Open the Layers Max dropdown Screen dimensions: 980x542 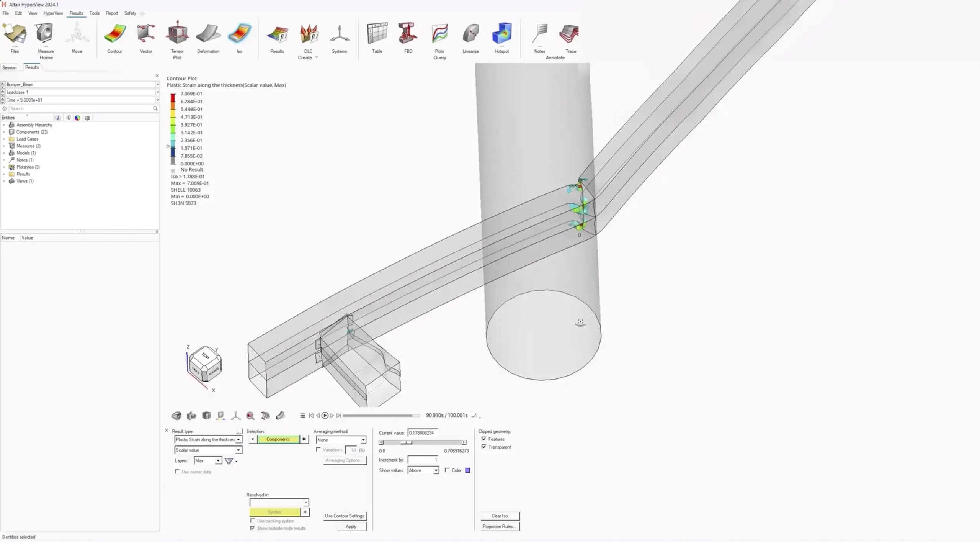click(218, 461)
